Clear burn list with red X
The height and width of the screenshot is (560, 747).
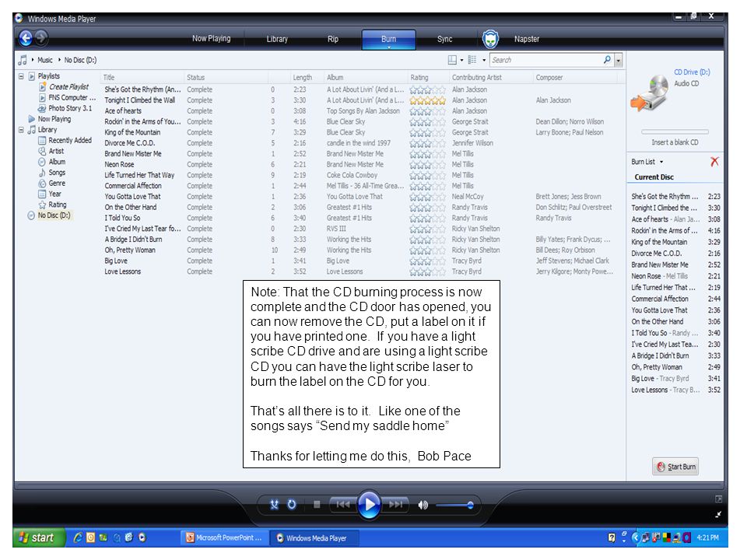click(714, 162)
